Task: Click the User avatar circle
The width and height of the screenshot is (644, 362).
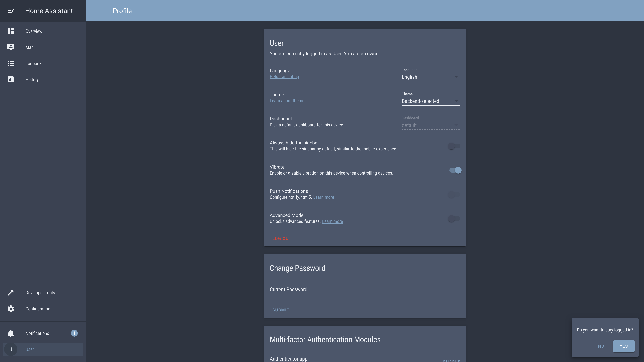Action: click(11, 349)
